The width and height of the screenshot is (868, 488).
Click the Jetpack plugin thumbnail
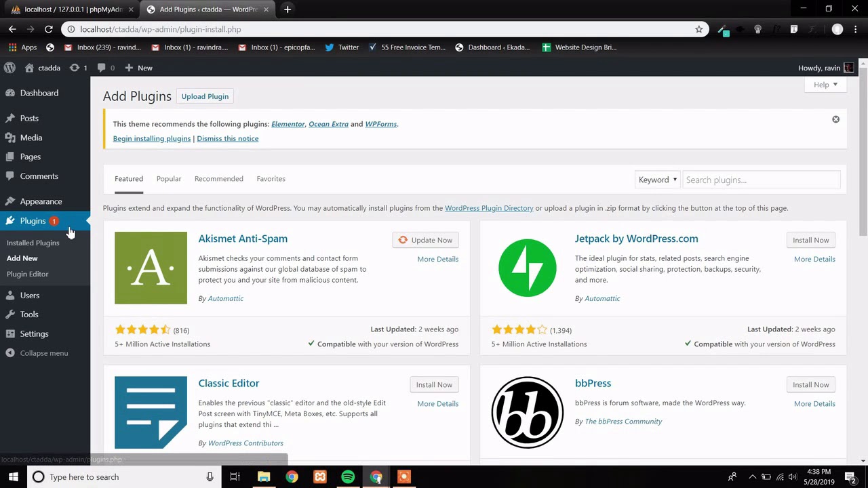[528, 268]
